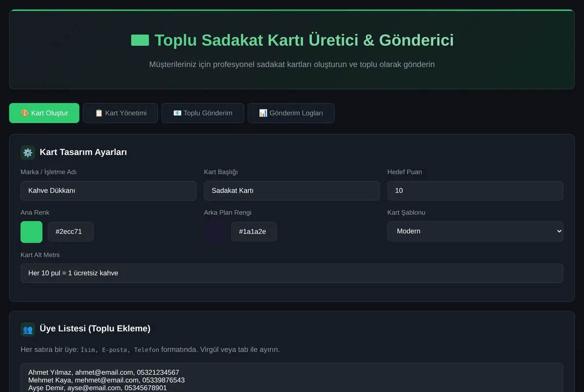Open the Arka Plan Rengi dark swatch

click(215, 232)
